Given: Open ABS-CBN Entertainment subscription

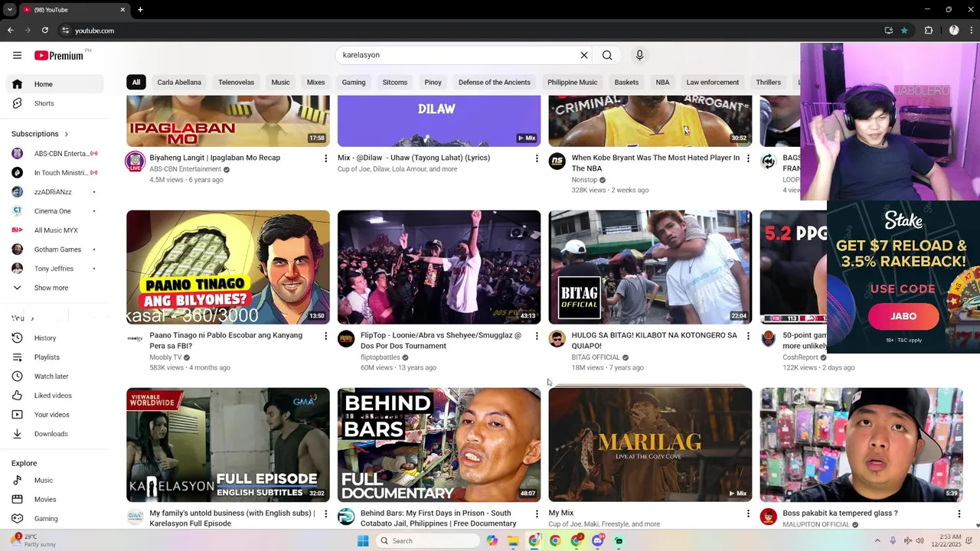Looking at the screenshot, I should point(54,154).
